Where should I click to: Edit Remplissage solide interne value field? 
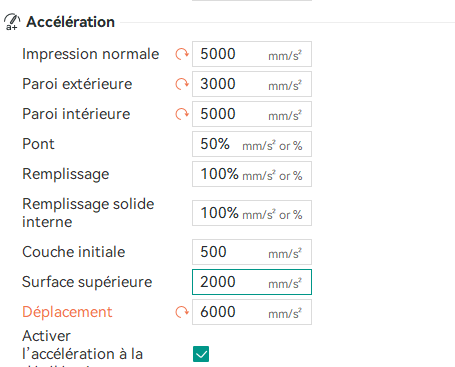click(252, 213)
